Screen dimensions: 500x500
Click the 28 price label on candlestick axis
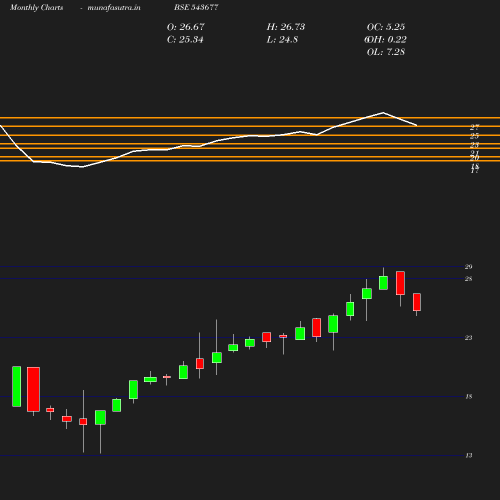tap(469, 279)
